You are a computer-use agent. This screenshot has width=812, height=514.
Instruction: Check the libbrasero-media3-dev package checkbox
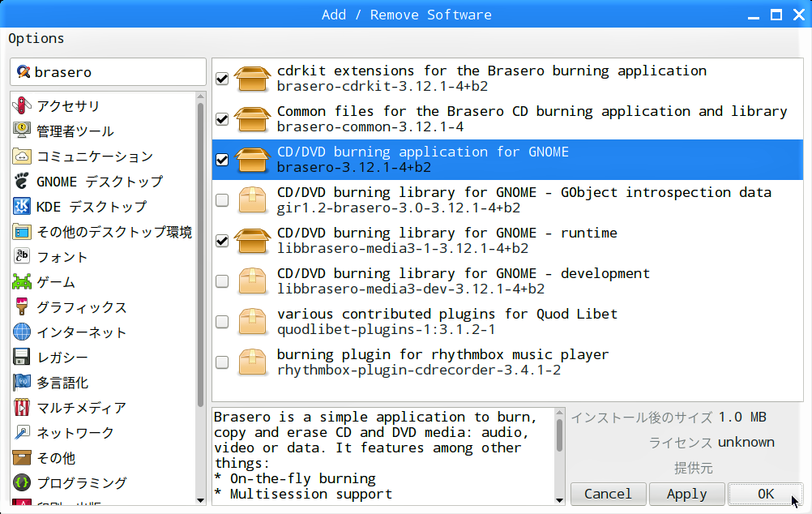[x=222, y=281]
